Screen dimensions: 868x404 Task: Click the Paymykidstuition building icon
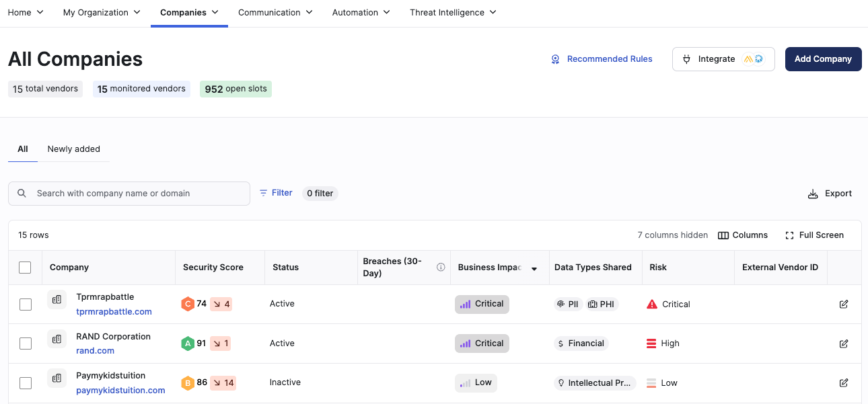[x=57, y=378]
